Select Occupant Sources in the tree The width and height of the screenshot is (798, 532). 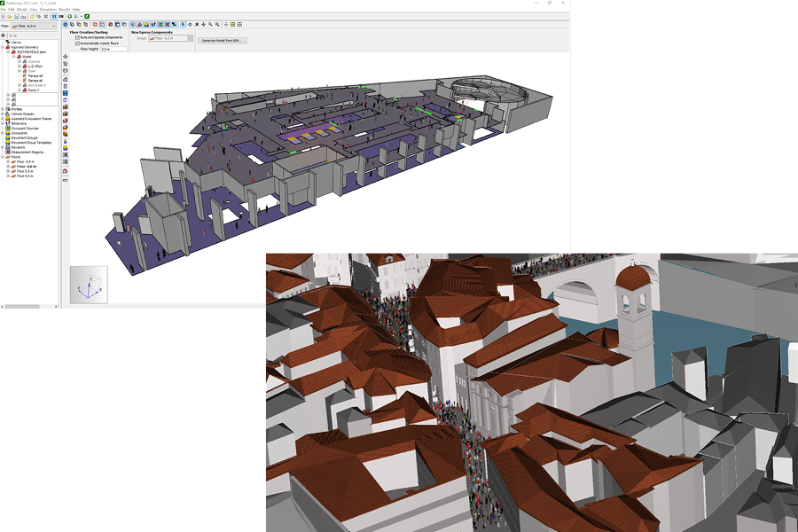(x=25, y=129)
